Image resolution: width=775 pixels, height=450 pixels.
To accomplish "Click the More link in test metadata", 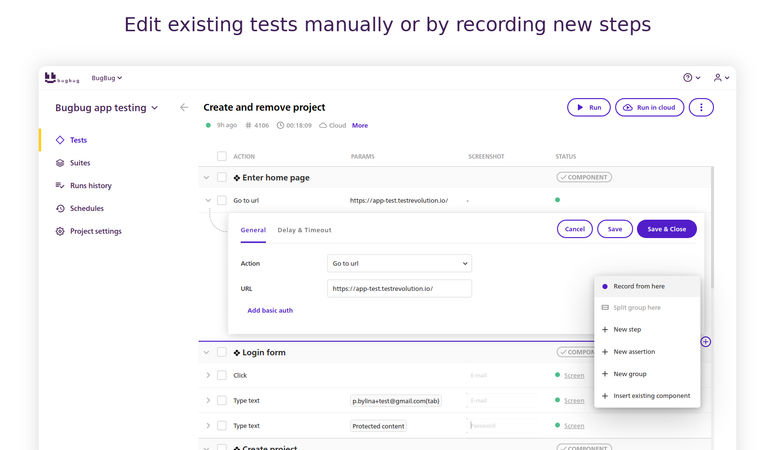I will pos(360,126).
